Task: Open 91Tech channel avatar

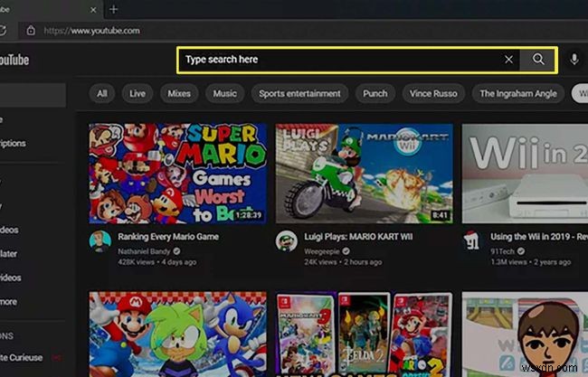Action: click(471, 241)
